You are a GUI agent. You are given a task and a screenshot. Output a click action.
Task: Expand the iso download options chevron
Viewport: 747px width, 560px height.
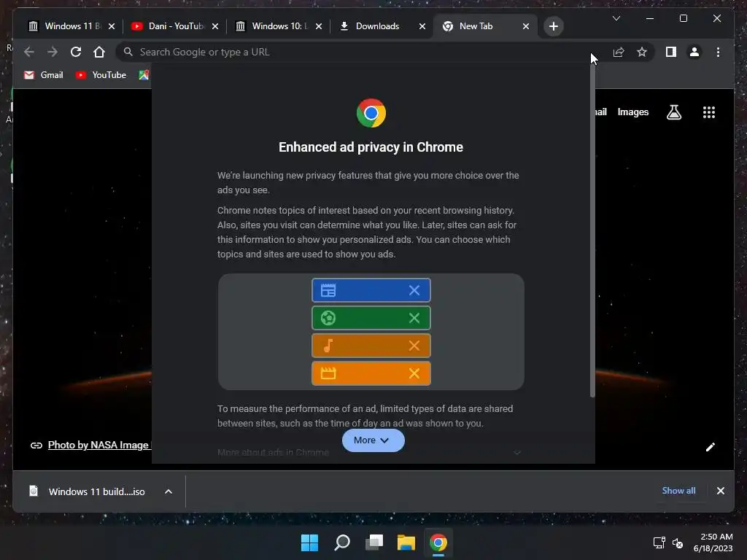[169, 491]
